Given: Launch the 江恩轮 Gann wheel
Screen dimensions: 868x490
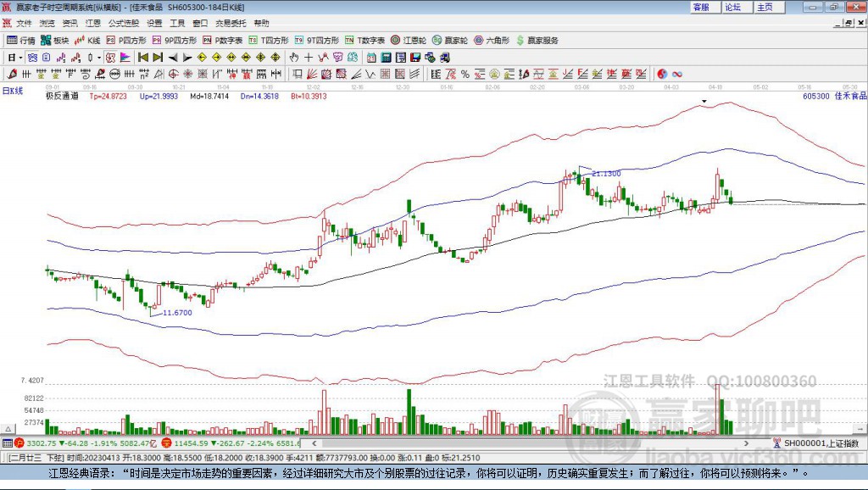Looking at the screenshot, I should pyautogui.click(x=409, y=41).
